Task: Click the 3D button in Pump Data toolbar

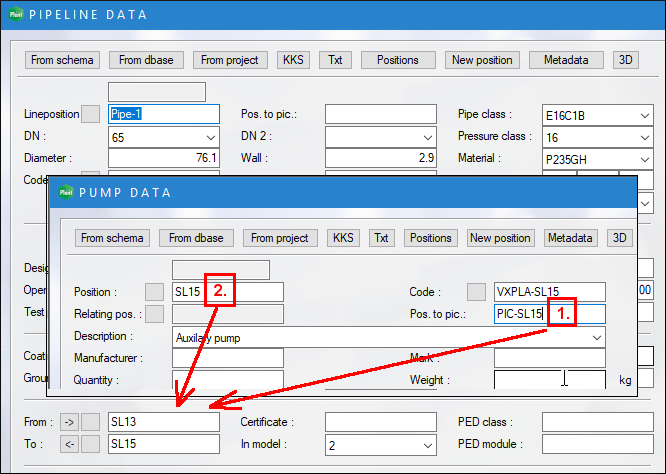Action: (x=620, y=238)
